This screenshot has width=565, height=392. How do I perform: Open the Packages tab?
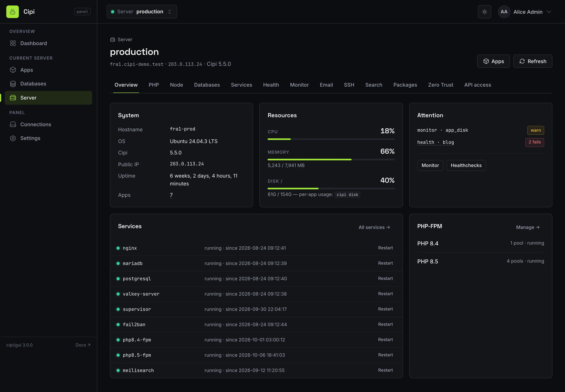coord(405,85)
